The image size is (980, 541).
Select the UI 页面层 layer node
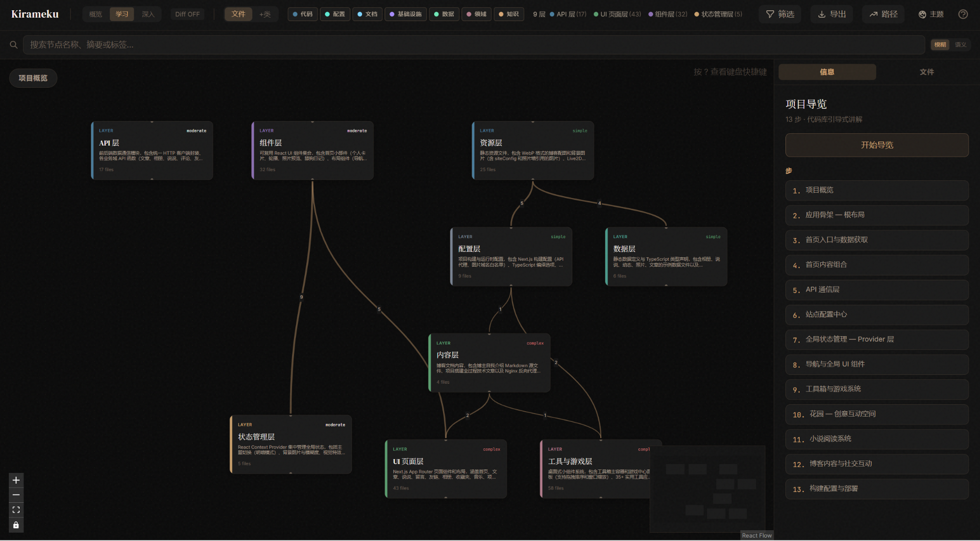446,469
